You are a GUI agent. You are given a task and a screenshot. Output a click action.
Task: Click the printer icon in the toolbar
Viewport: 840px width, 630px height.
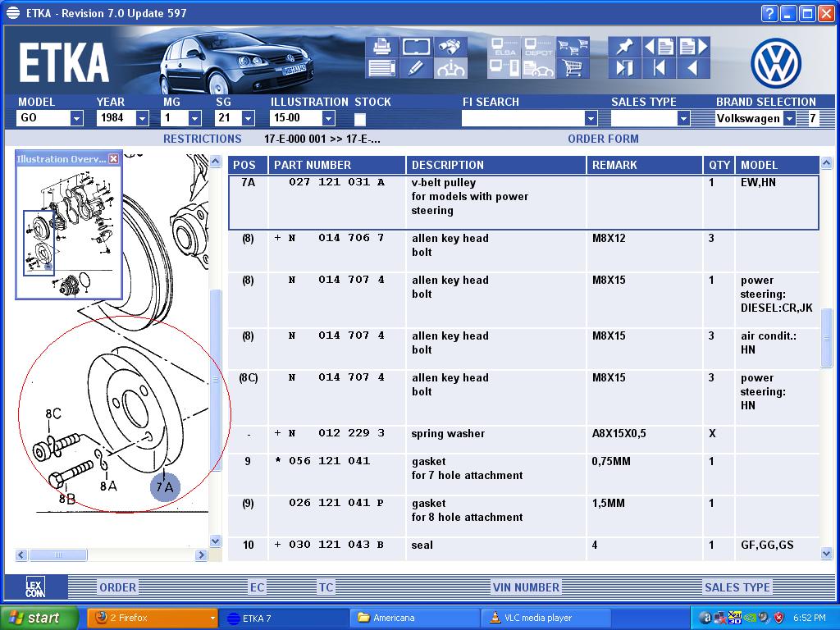pos(381,47)
